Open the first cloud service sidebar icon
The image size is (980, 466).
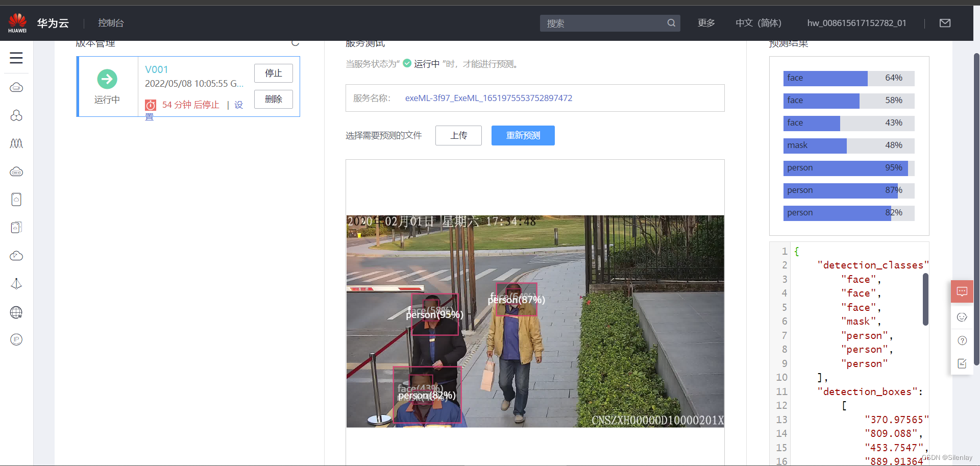point(16,88)
